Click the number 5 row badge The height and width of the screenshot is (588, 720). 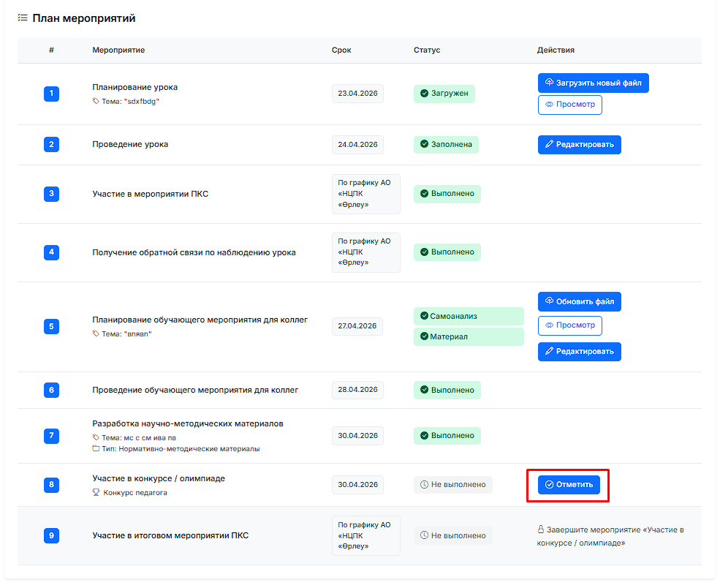(x=51, y=327)
